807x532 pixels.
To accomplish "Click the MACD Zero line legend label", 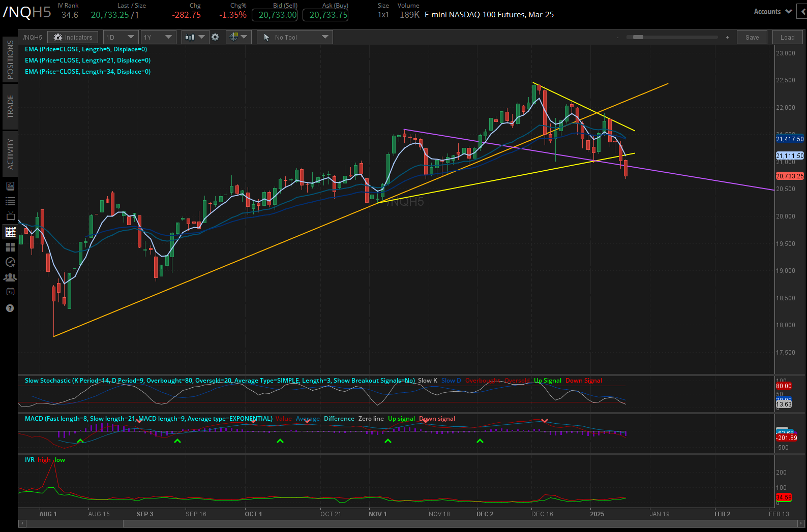I will [371, 419].
